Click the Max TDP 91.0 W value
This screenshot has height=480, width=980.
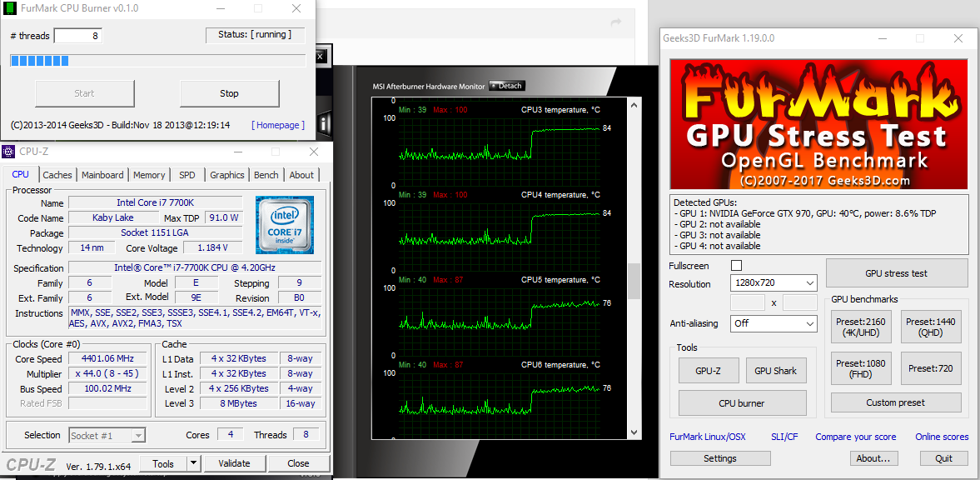point(226,217)
